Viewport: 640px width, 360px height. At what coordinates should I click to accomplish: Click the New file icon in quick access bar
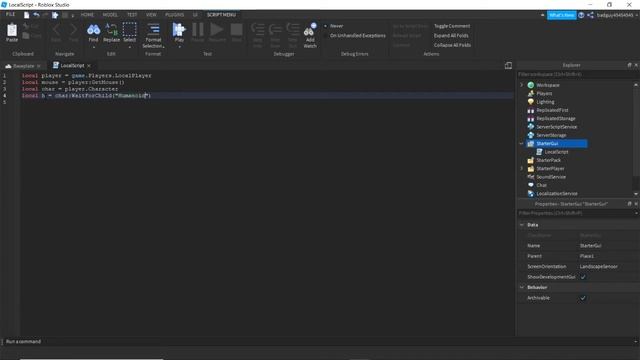pyautogui.click(x=27, y=15)
